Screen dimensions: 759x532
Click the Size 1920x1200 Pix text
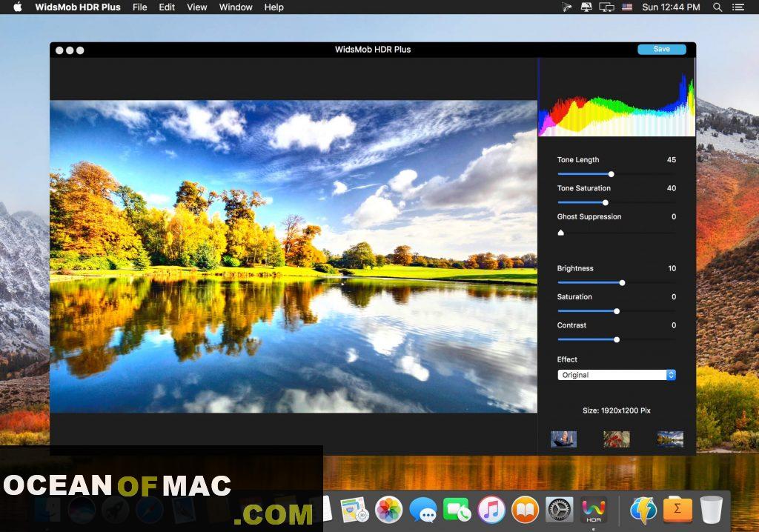[x=617, y=410]
